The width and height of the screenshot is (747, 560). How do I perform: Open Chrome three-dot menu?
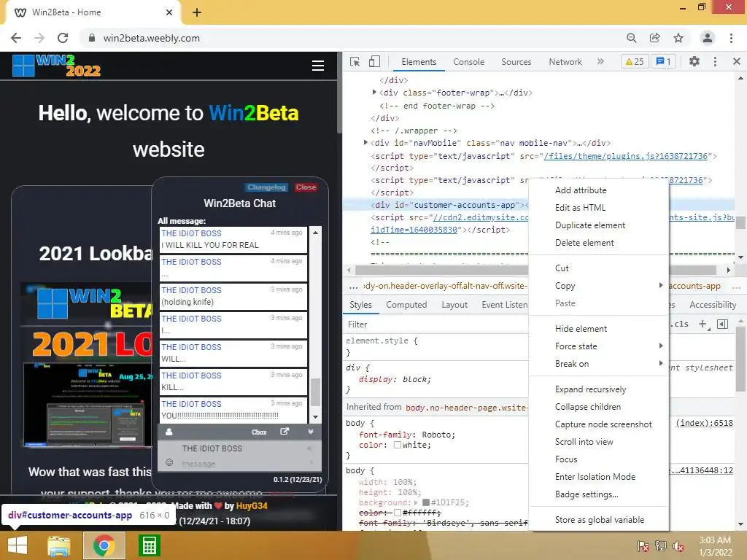[x=731, y=38]
